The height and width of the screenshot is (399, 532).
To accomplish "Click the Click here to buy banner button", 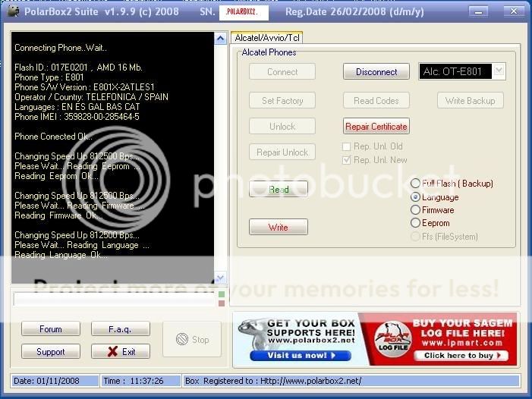I will 461,355.
